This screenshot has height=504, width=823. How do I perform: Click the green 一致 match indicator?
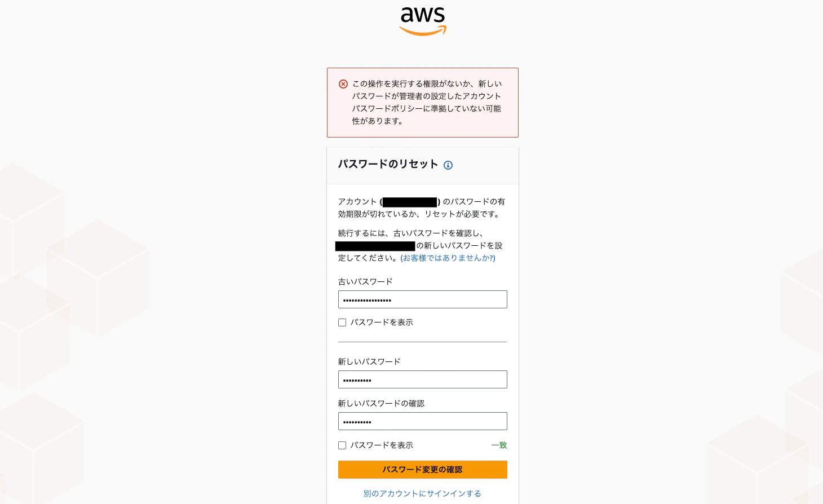[x=499, y=445]
